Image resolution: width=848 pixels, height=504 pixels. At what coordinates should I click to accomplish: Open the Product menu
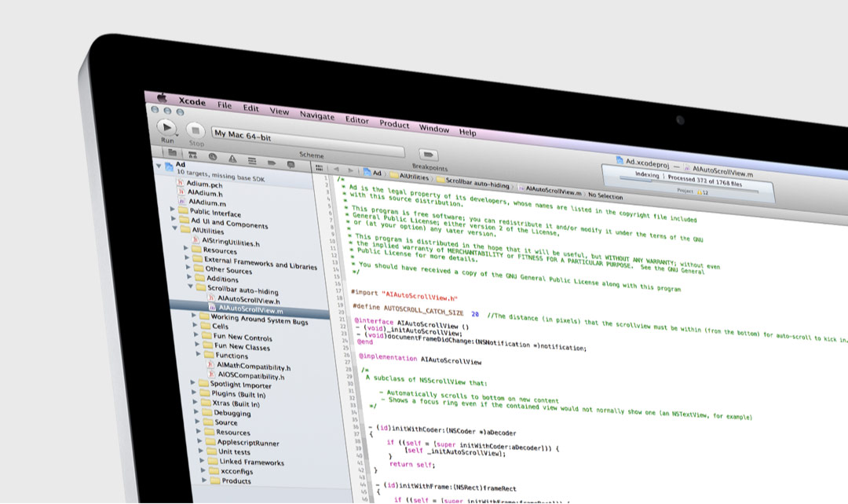[x=394, y=124]
